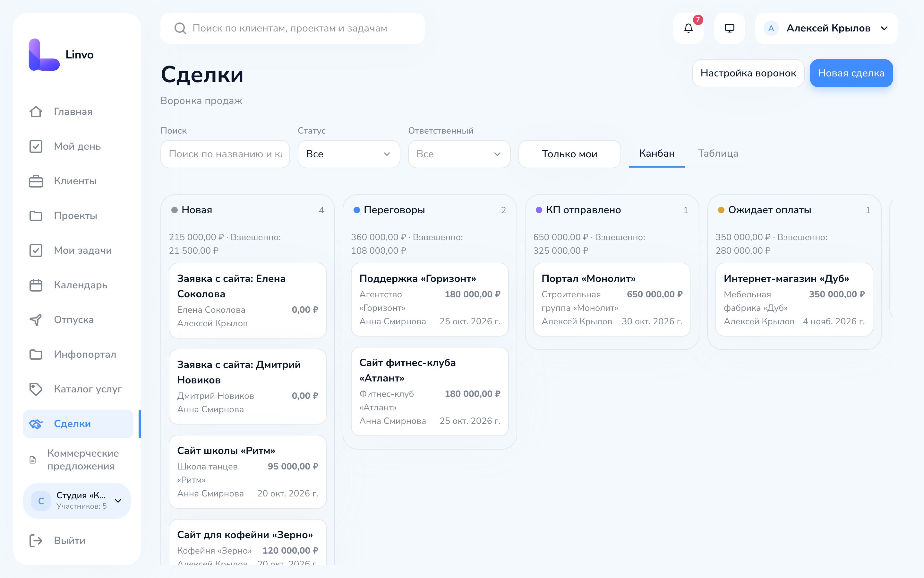Open the notifications bell

688,28
